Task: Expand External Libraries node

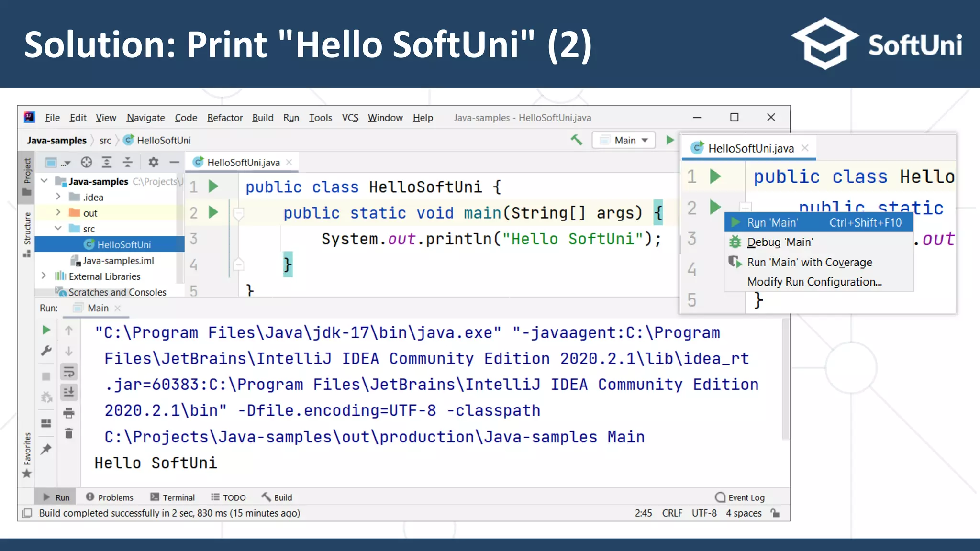Action: tap(44, 276)
